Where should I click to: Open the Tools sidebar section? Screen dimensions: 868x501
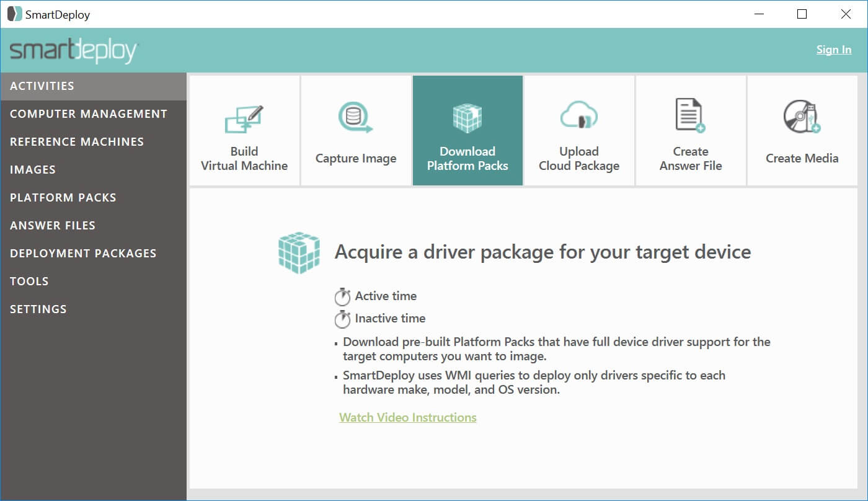29,282
